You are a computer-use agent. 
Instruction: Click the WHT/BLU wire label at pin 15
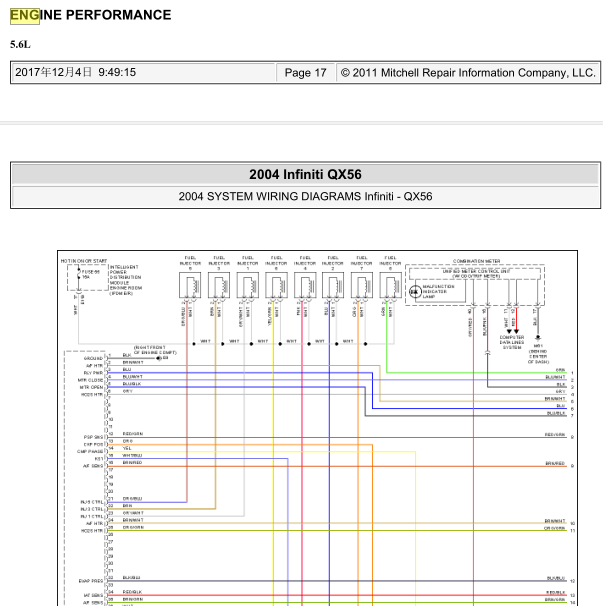click(132, 455)
